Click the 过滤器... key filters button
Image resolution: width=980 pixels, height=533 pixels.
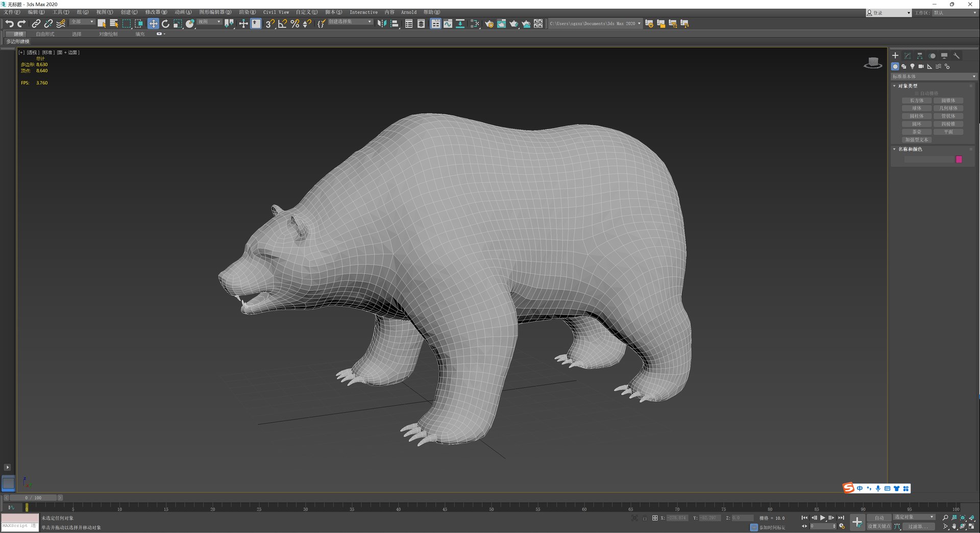[918, 526]
